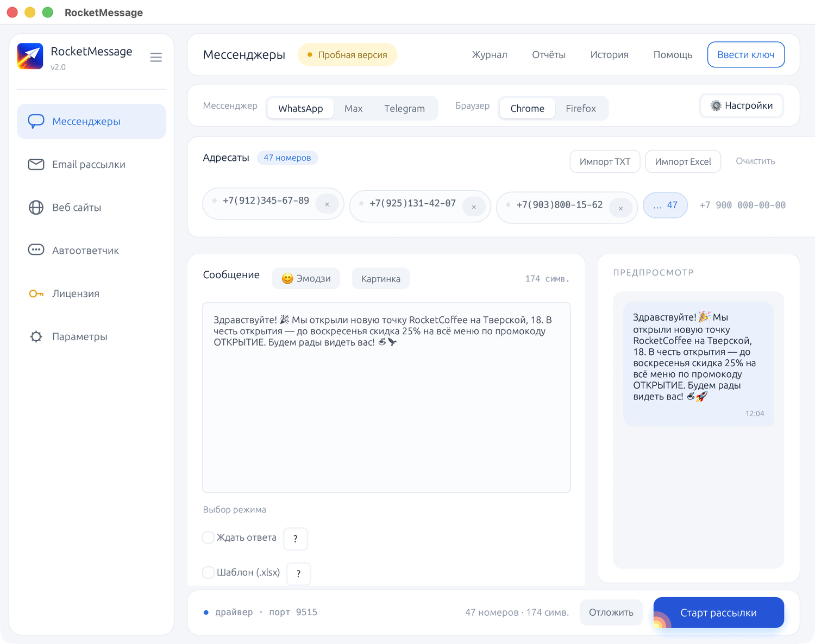Screen dimensions: 815x644
Task: Open the hamburger menu in sidebar
Action: pyautogui.click(x=156, y=57)
